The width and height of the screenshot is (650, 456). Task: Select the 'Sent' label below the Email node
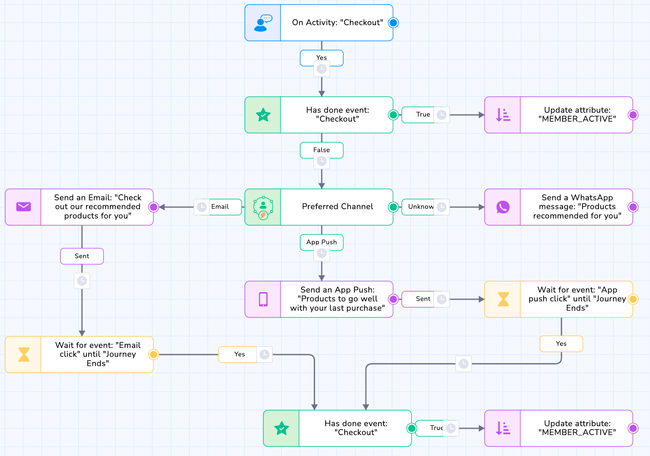[81, 256]
